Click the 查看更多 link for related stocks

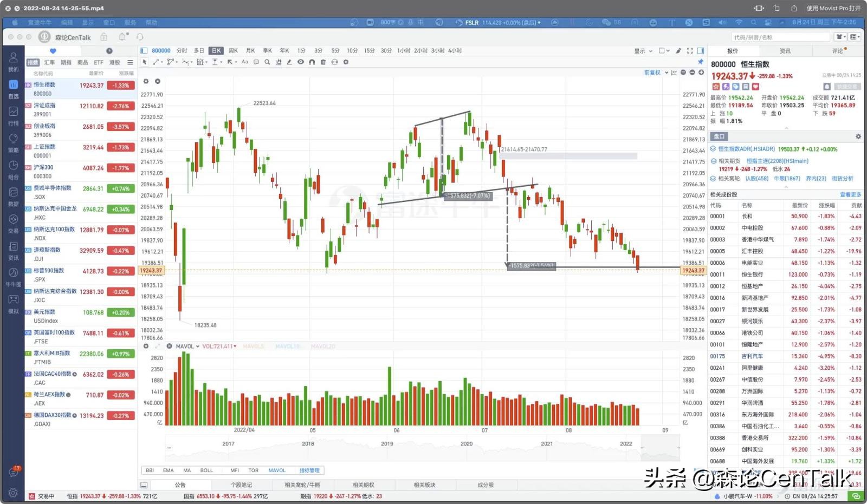850,194
